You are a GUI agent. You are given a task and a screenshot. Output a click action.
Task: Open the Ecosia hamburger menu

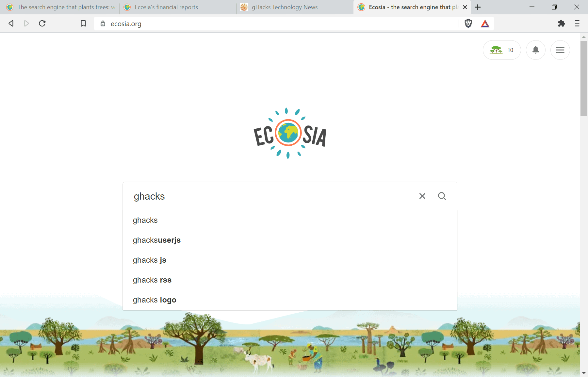pos(560,50)
